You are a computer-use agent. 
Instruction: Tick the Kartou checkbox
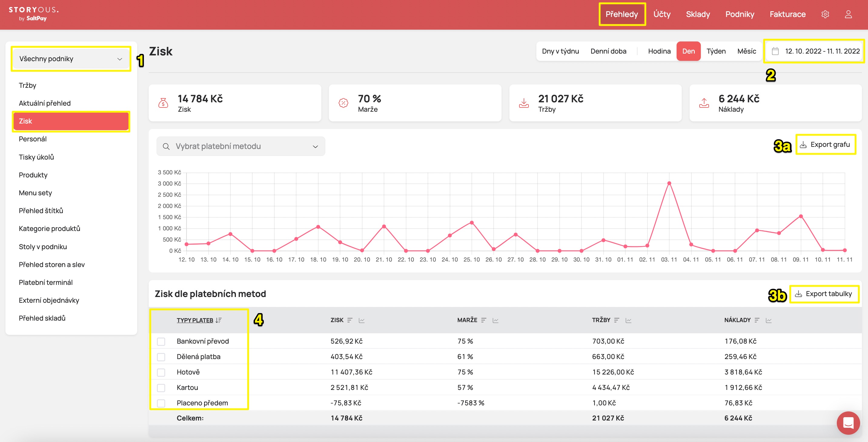pos(161,388)
